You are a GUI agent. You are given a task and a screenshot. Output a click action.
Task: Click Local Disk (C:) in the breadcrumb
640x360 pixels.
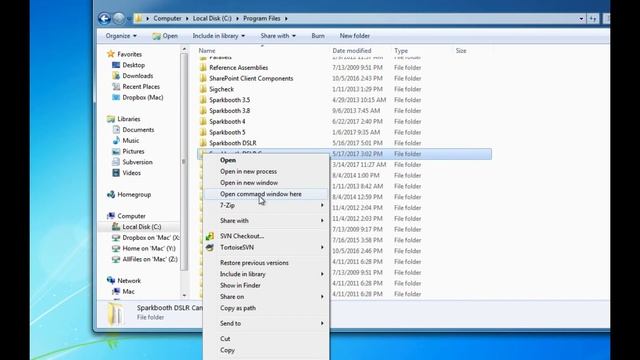212,18
